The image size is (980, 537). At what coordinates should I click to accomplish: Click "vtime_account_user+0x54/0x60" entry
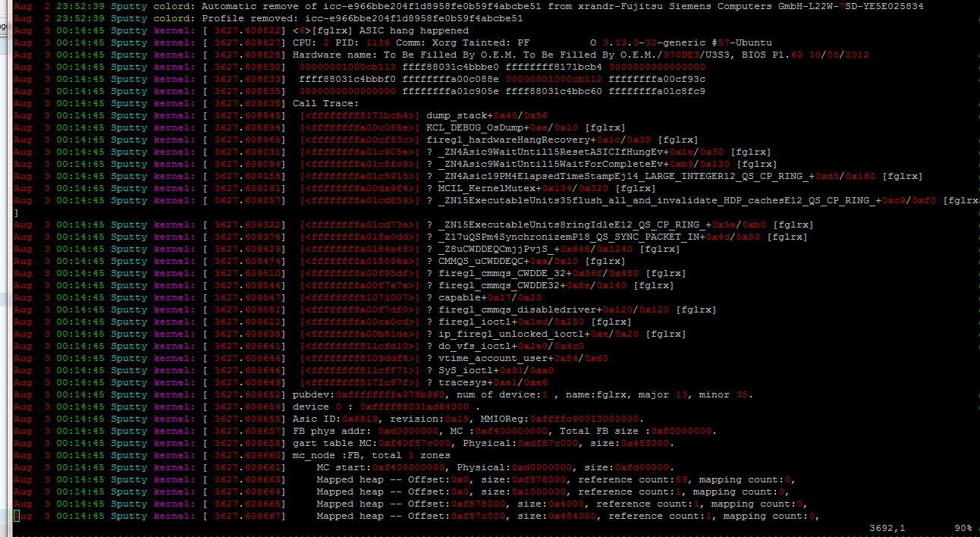pyautogui.click(x=523, y=358)
